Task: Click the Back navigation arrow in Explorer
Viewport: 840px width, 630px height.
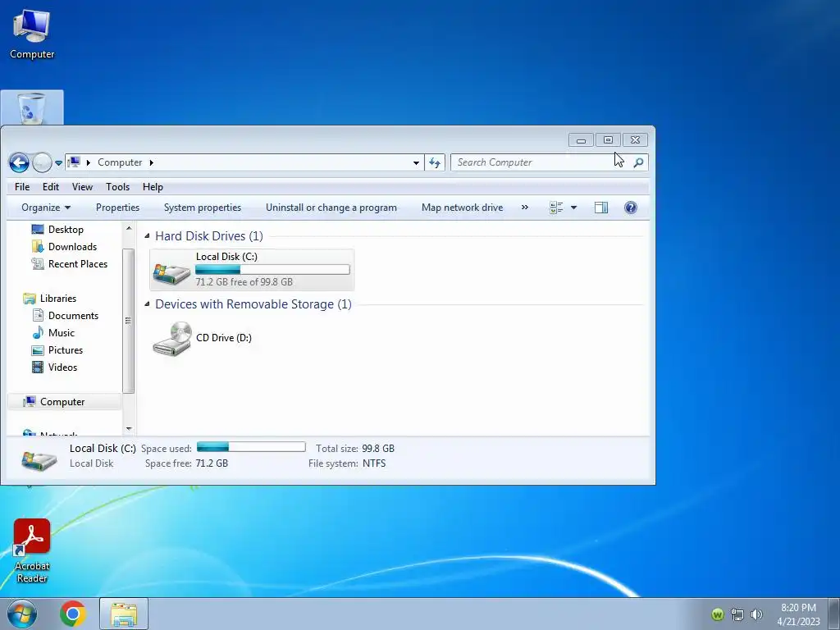Action: (x=20, y=163)
